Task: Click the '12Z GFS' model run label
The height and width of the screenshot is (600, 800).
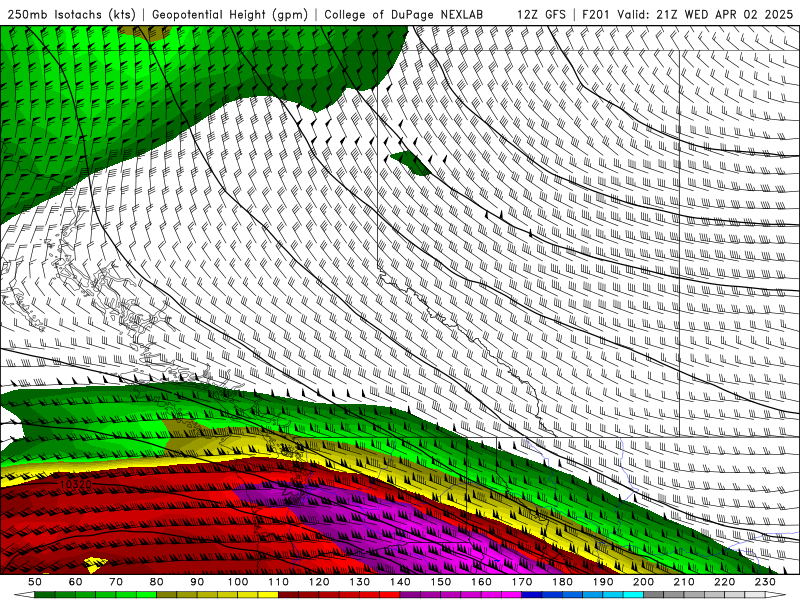Action: [x=541, y=15]
